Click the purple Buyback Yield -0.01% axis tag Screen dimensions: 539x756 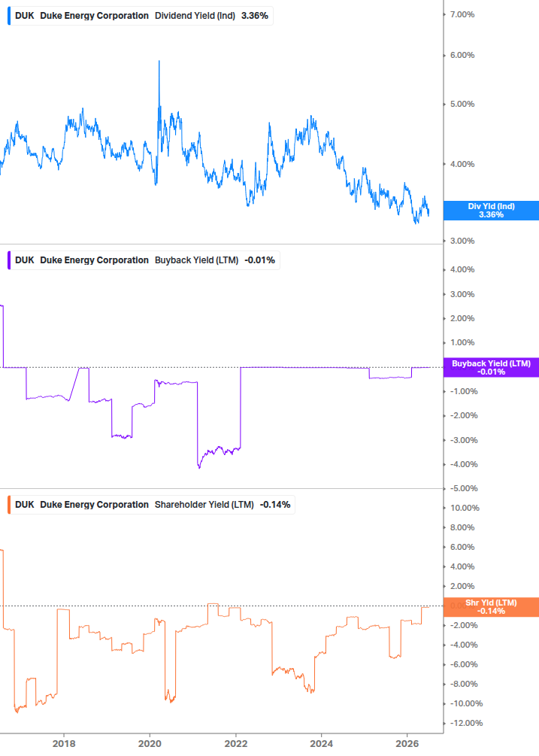(x=491, y=367)
